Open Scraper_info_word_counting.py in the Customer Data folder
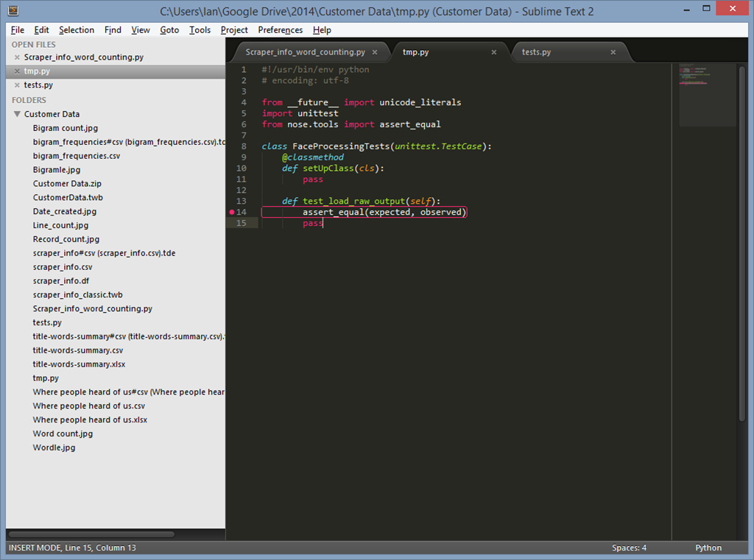 coord(92,308)
